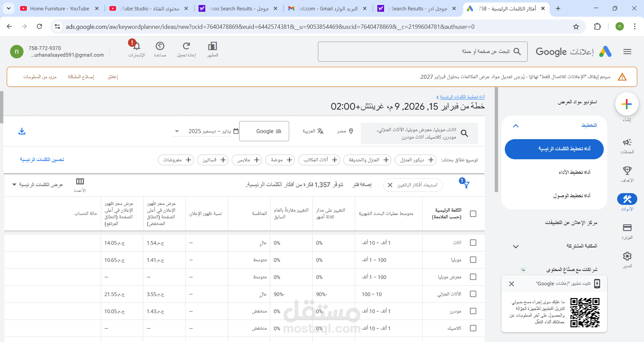Screen dimensions: 644x342
Task: Open App advertising hub (مركز الإعلان عن التطبيقات)
Action: [x=571, y=223]
